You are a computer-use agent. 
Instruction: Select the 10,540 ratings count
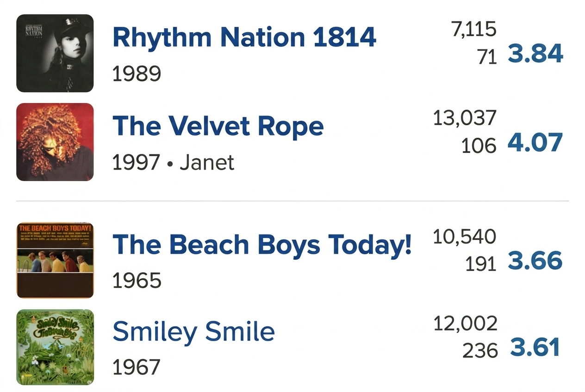pyautogui.click(x=465, y=237)
